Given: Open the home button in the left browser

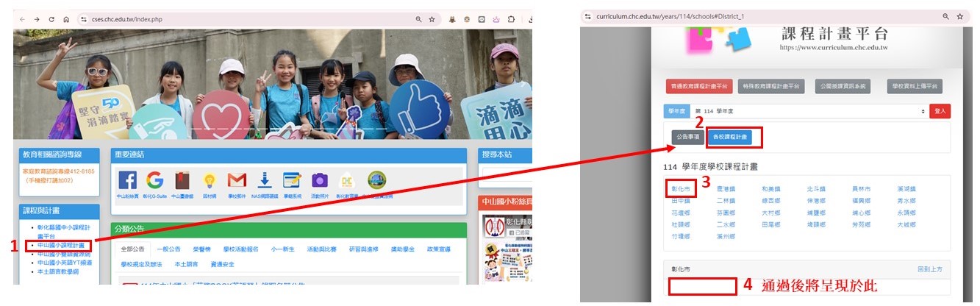Looking at the screenshot, I should [66, 19].
